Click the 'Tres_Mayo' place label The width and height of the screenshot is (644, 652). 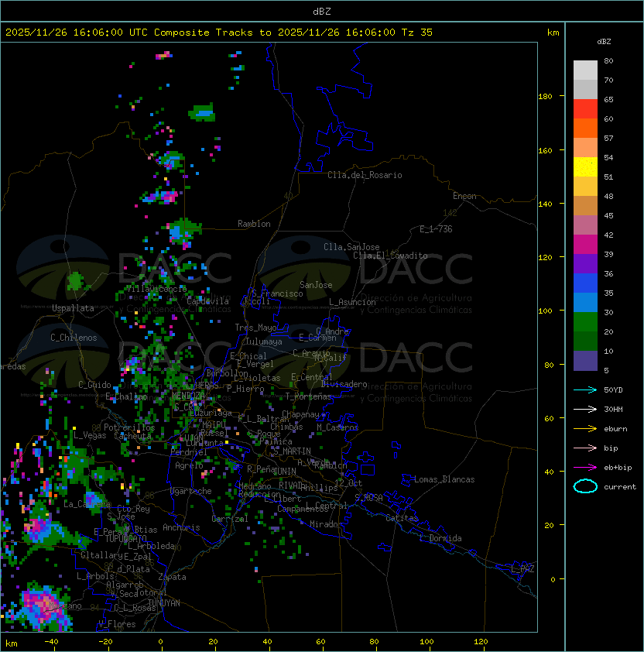pyautogui.click(x=255, y=328)
